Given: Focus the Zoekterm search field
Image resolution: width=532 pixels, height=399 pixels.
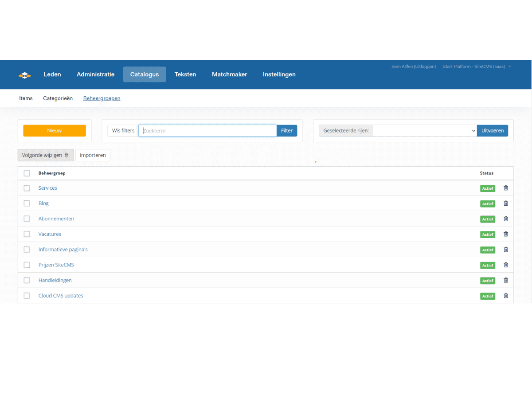Looking at the screenshot, I should coord(207,131).
